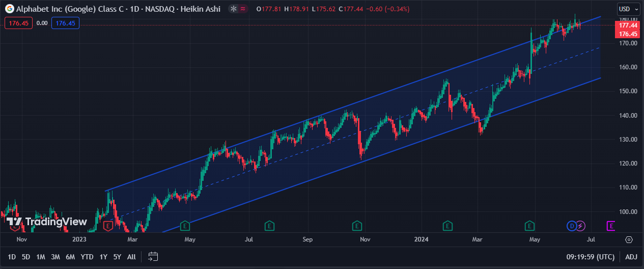Open the time axis settings hexagon icon
The image size is (644, 269).
629,239
